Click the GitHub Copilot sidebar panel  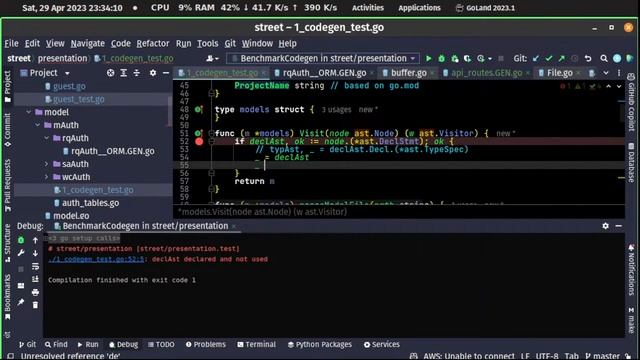pos(631,102)
